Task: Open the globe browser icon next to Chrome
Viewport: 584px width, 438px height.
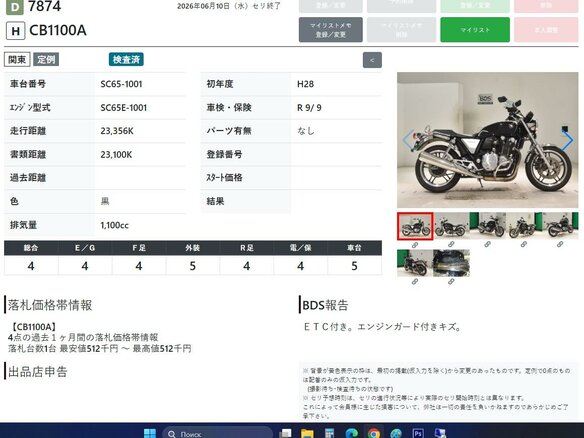Action: 396,434
